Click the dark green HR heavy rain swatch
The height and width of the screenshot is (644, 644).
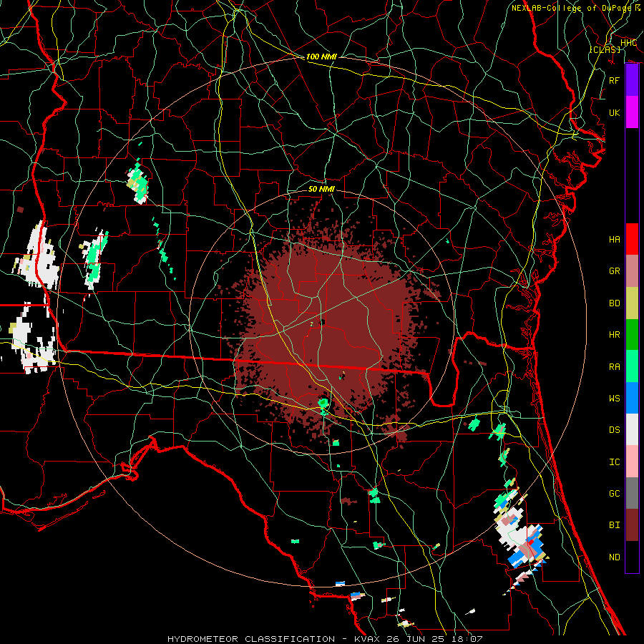coord(632,335)
